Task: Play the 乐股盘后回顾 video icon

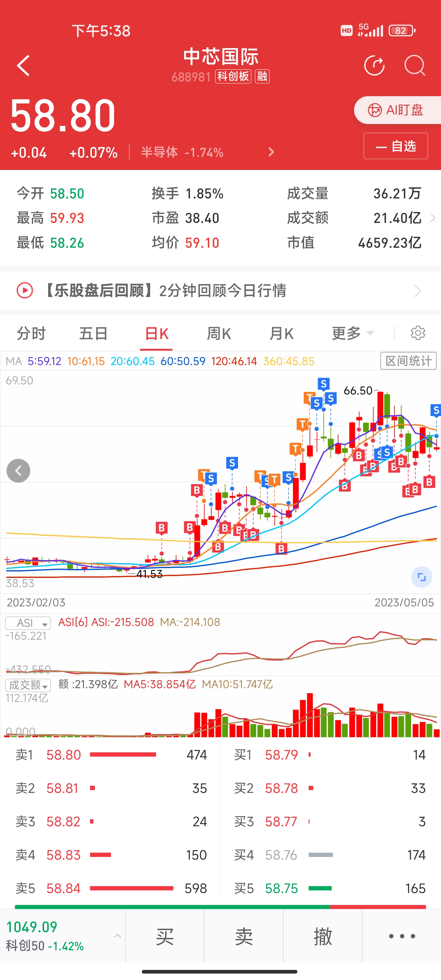Action: [25, 291]
